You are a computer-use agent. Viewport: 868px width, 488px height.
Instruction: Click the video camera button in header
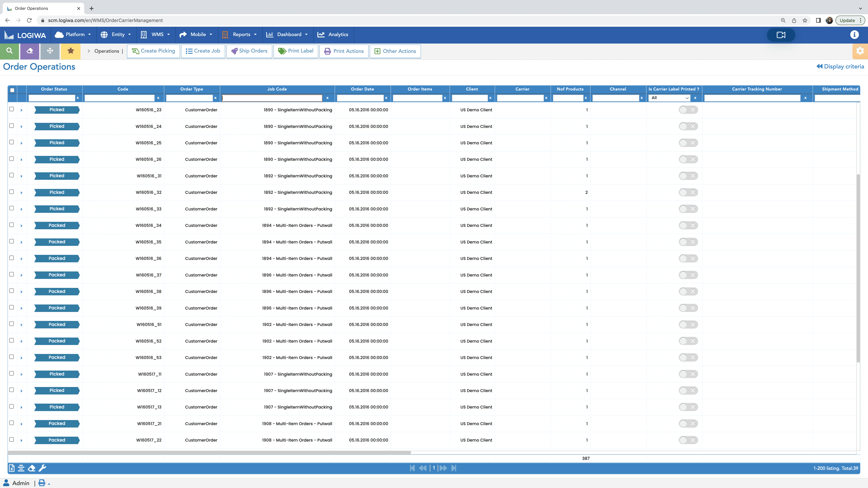pos(781,35)
